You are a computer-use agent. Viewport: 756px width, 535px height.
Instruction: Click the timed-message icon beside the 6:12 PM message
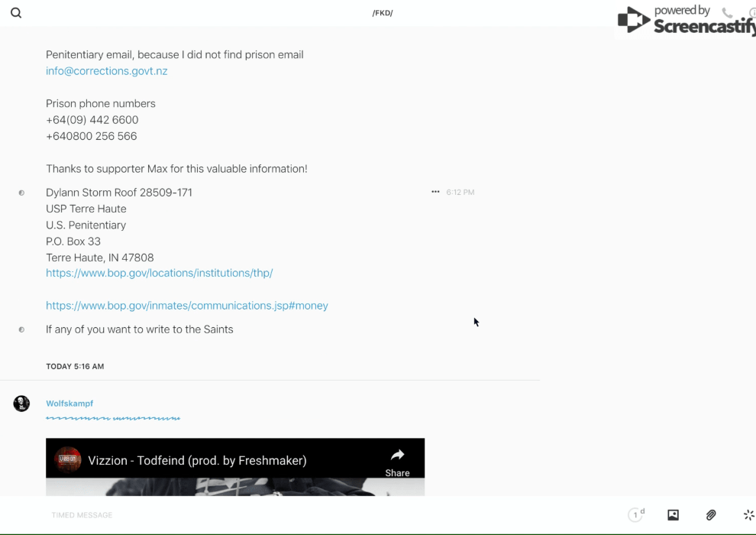pos(21,193)
